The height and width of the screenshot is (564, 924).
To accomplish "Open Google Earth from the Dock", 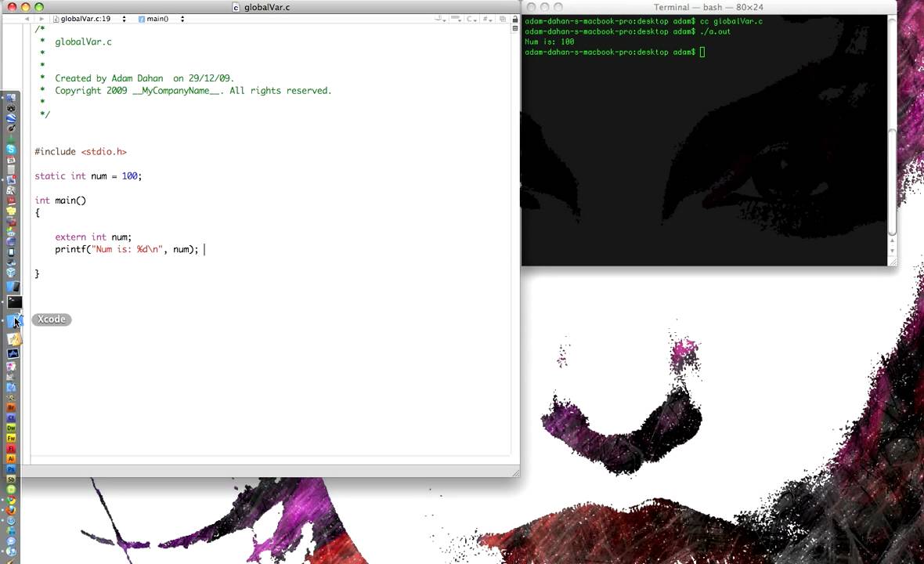I will 11,117.
